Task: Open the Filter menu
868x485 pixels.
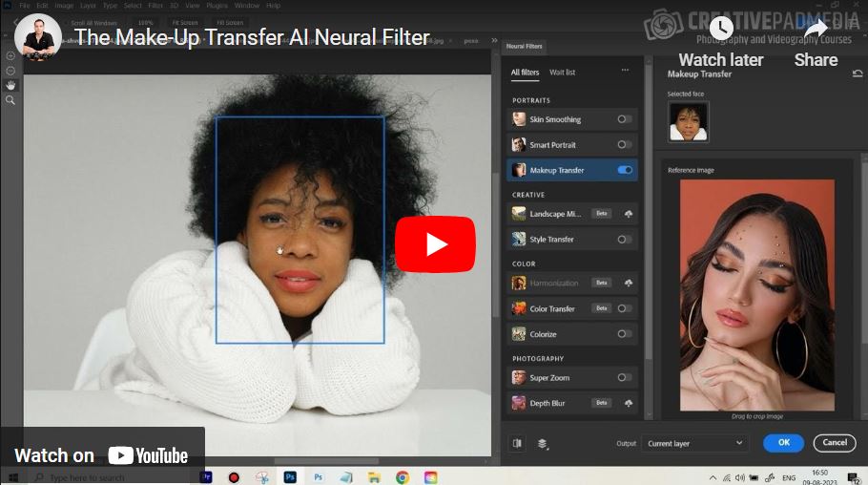Action: point(155,6)
